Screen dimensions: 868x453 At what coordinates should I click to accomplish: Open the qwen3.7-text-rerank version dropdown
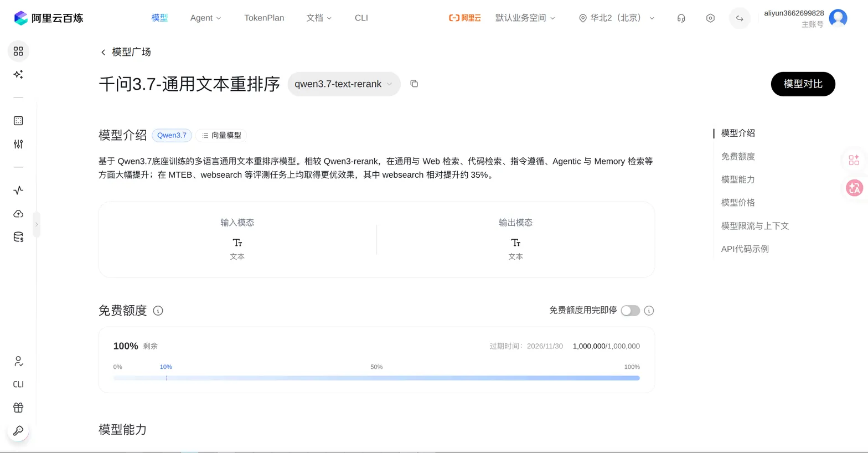(344, 84)
